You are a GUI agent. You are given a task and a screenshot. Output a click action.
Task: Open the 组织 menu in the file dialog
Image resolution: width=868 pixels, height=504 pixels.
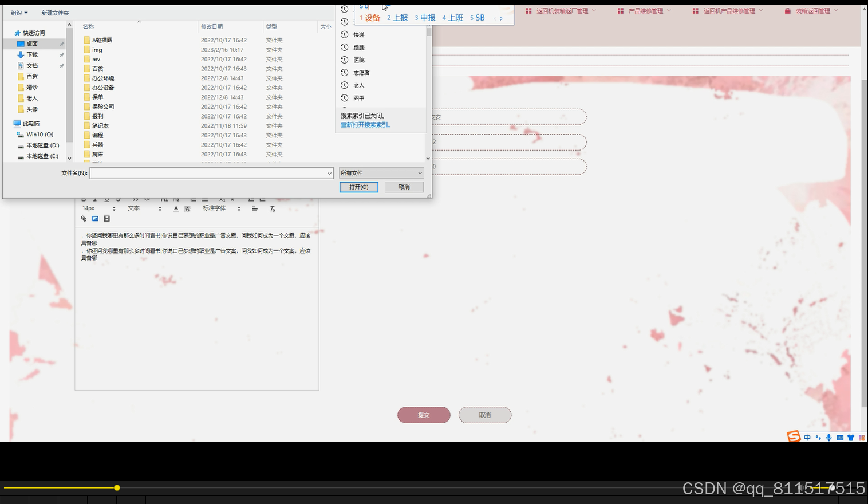[17, 13]
